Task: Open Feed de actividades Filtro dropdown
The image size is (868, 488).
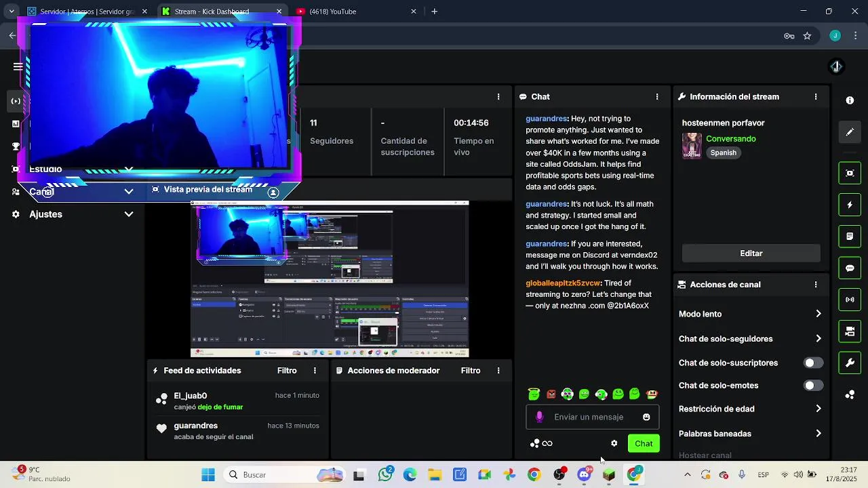Action: [287, 371]
